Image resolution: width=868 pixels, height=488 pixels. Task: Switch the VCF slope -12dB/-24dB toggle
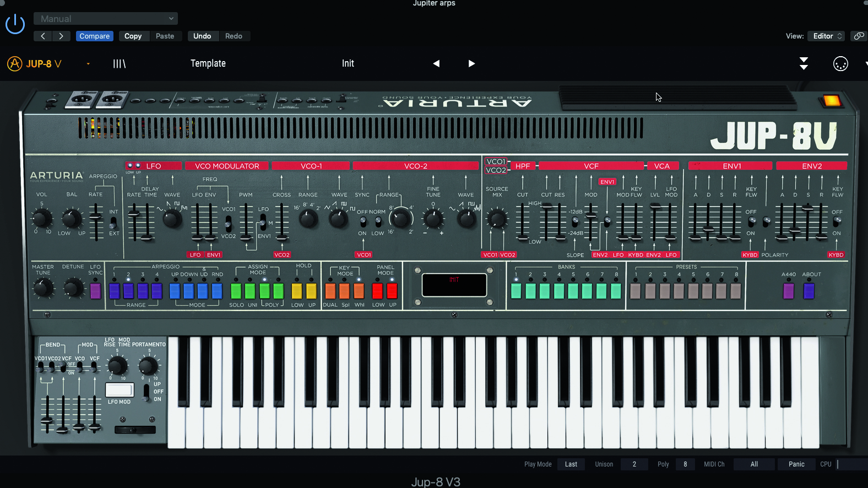pyautogui.click(x=576, y=222)
